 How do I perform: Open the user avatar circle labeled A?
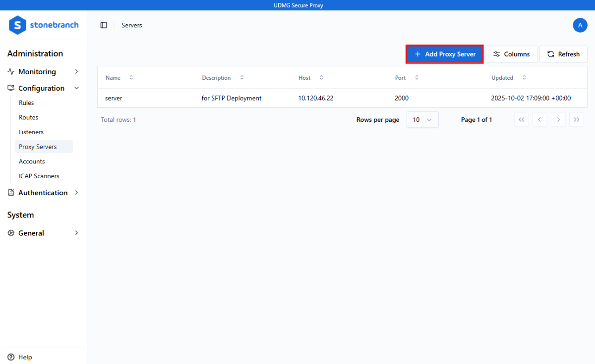pos(580,25)
